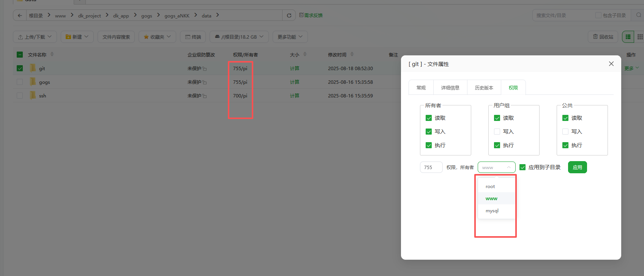Toggle apply to subdirectories checkbox
Image resolution: width=644 pixels, height=276 pixels.
(x=522, y=167)
